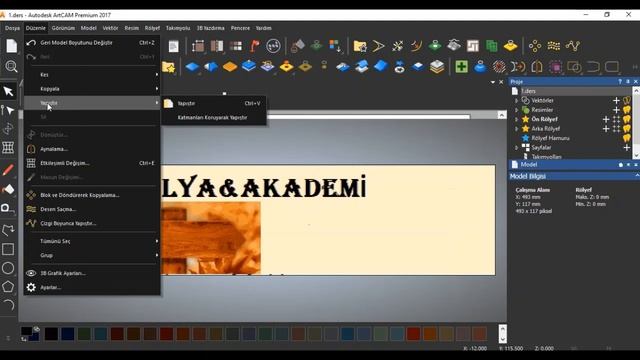640x360 pixels.
Task: Add relief layer with Arka Rölyef plus
Action: pos(606,129)
